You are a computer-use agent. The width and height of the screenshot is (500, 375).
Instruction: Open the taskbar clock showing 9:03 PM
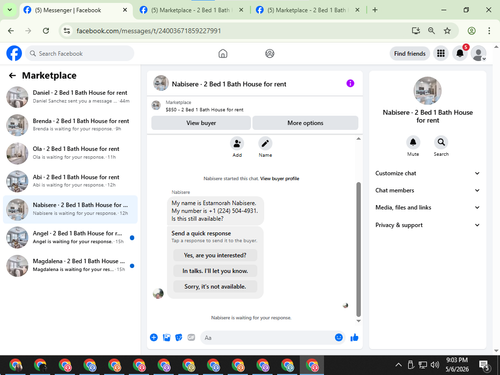point(457,365)
